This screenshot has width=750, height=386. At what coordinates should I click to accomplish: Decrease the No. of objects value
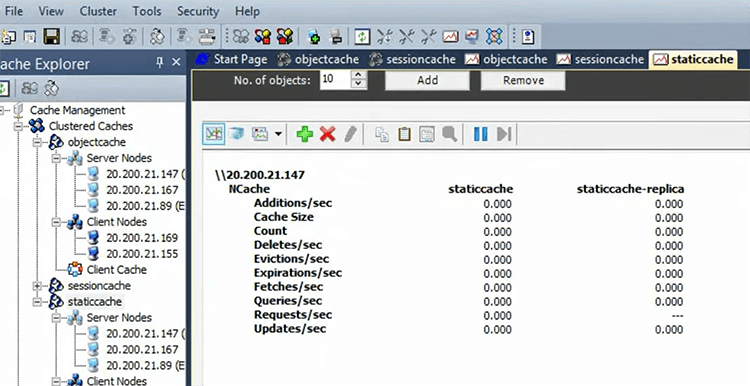(x=359, y=84)
